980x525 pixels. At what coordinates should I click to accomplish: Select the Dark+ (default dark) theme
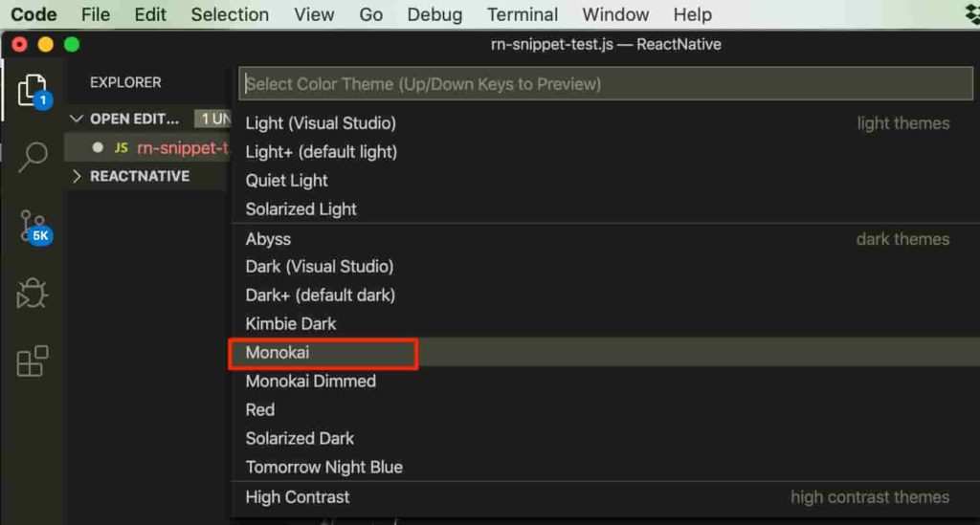click(x=606, y=295)
